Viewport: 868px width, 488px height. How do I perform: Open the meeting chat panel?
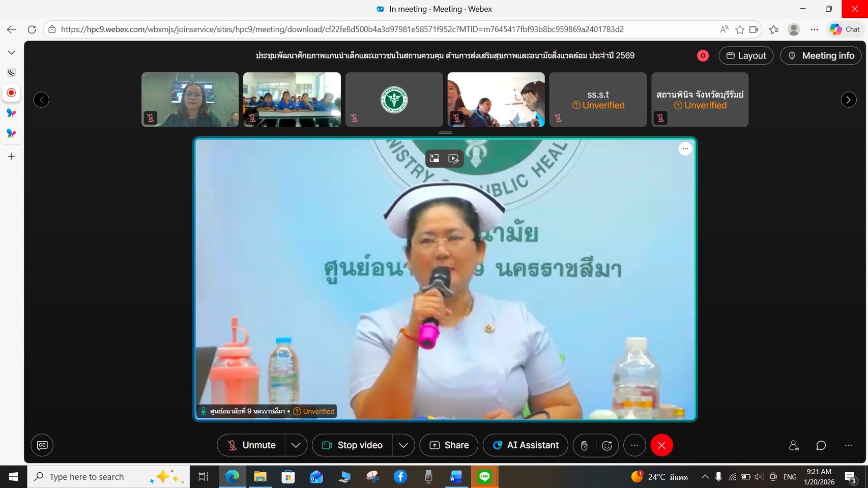(x=821, y=445)
